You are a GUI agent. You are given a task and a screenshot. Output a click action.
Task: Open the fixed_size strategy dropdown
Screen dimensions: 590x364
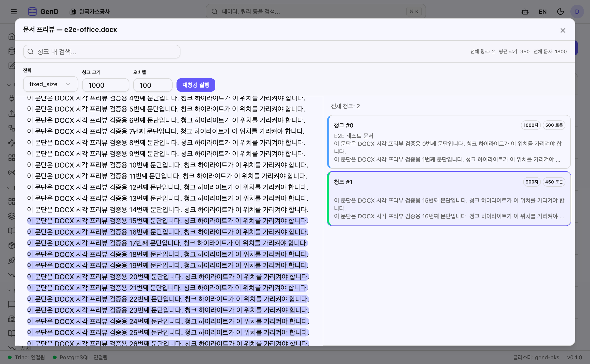[x=51, y=84]
